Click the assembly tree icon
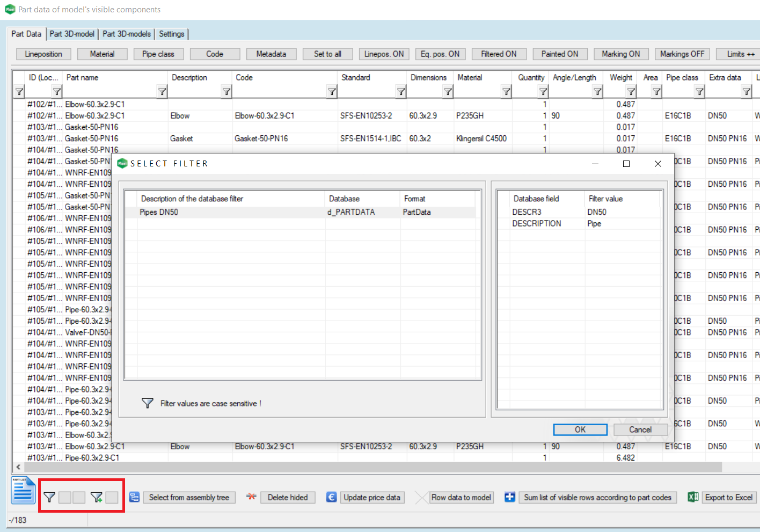760x532 pixels. (x=135, y=497)
